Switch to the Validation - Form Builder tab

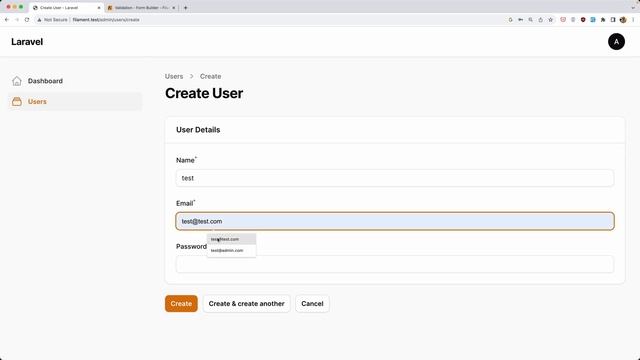(141, 8)
